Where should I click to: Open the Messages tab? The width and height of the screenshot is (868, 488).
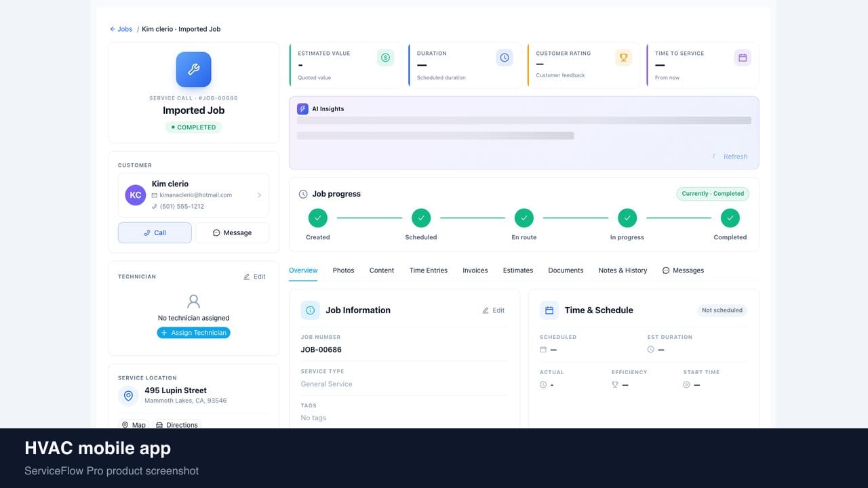pos(683,270)
